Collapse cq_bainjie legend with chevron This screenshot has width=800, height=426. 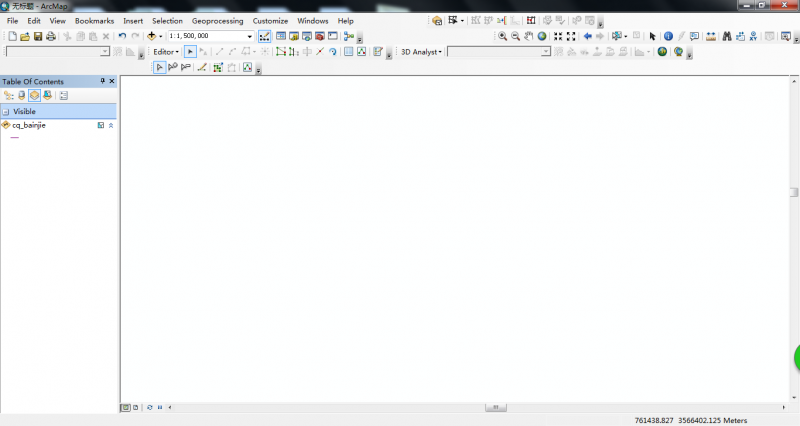pos(111,126)
